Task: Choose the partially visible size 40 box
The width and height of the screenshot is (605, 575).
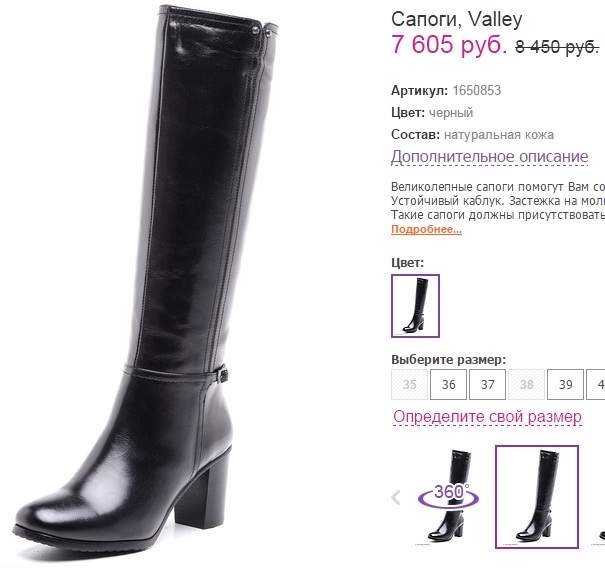Action: pyautogui.click(x=596, y=384)
